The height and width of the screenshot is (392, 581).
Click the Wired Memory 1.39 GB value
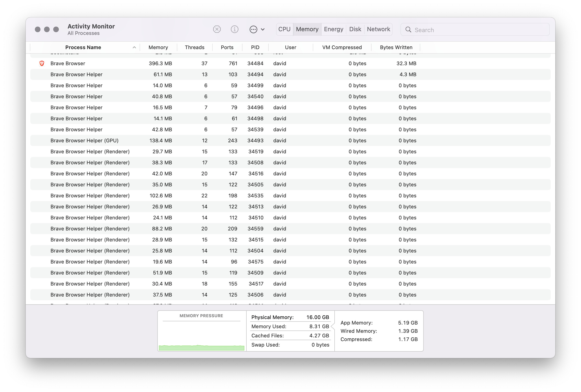click(408, 331)
